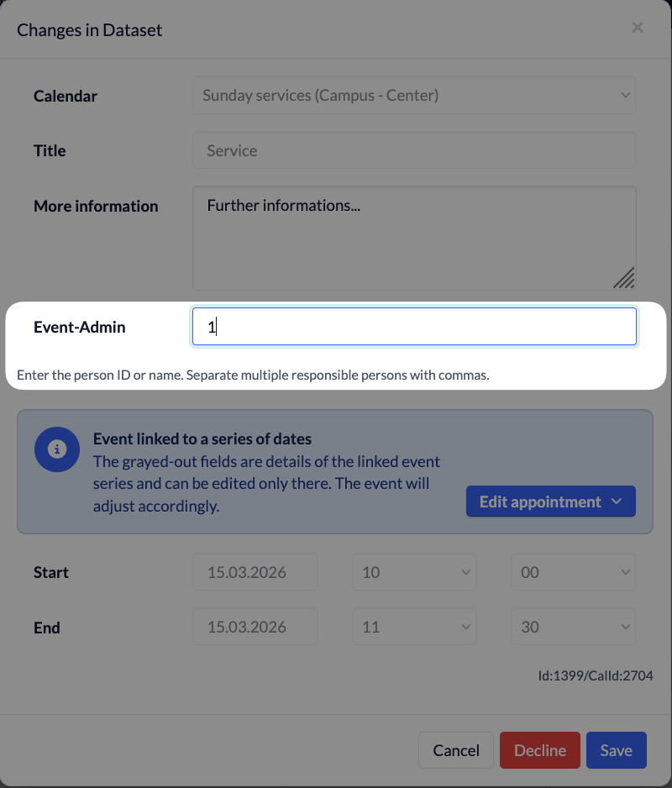This screenshot has width=672, height=788.
Task: Click the Start date field
Action: pos(255,572)
